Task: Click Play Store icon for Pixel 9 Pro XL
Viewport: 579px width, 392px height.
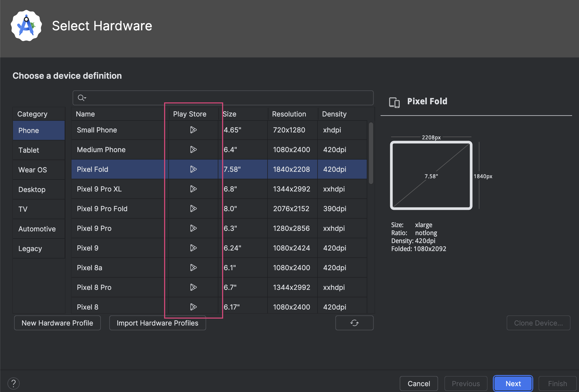Action: click(193, 189)
